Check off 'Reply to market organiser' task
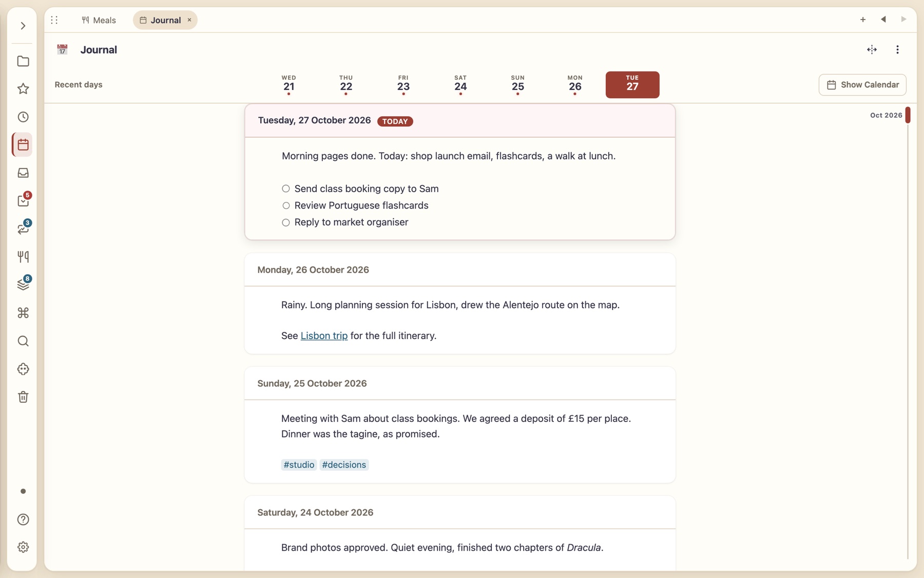This screenshot has height=578, width=924. [286, 222]
